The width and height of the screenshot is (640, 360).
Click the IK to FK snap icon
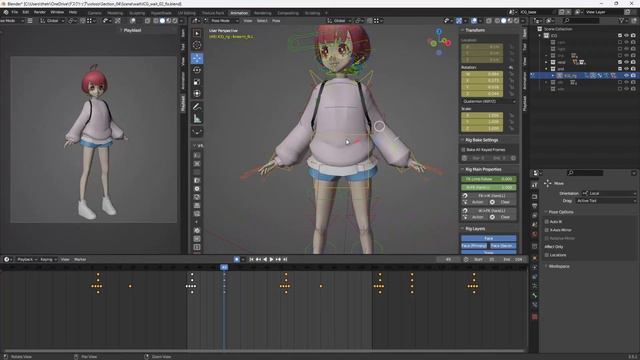point(465,211)
